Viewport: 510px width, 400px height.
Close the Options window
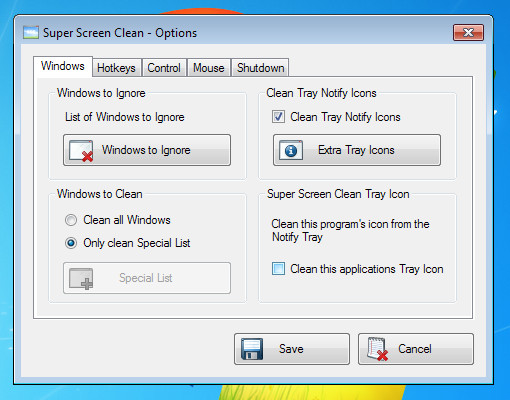tap(468, 32)
